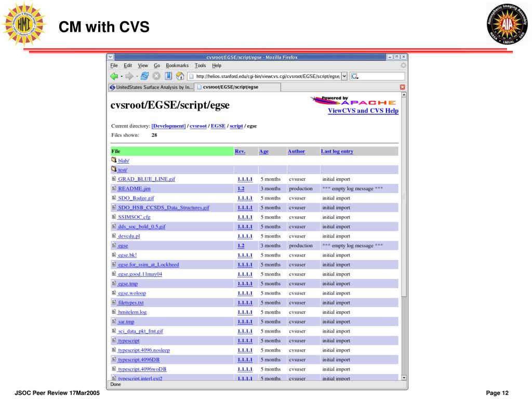532x399 pixels.
Task: Click the file icon beside README.jim
Action: click(x=114, y=188)
